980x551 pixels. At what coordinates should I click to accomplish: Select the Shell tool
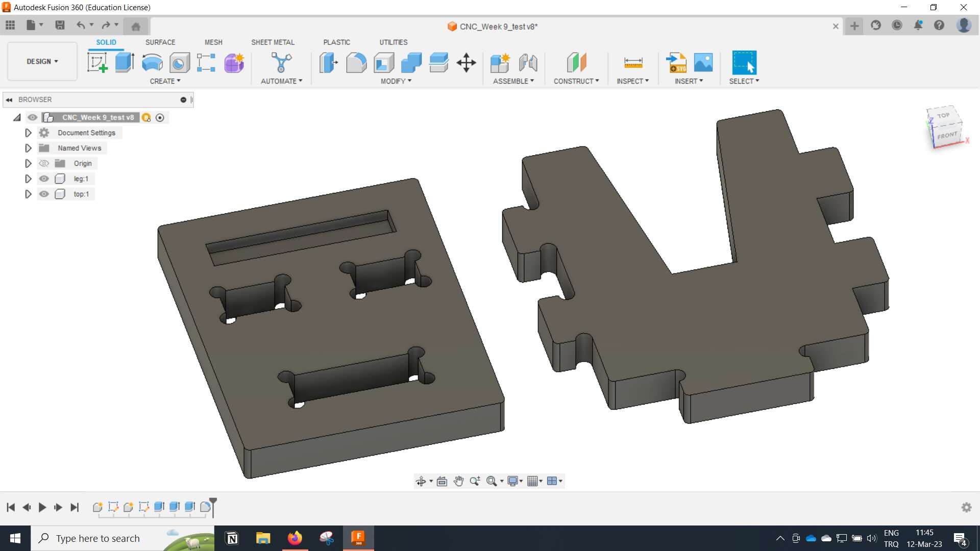(384, 63)
